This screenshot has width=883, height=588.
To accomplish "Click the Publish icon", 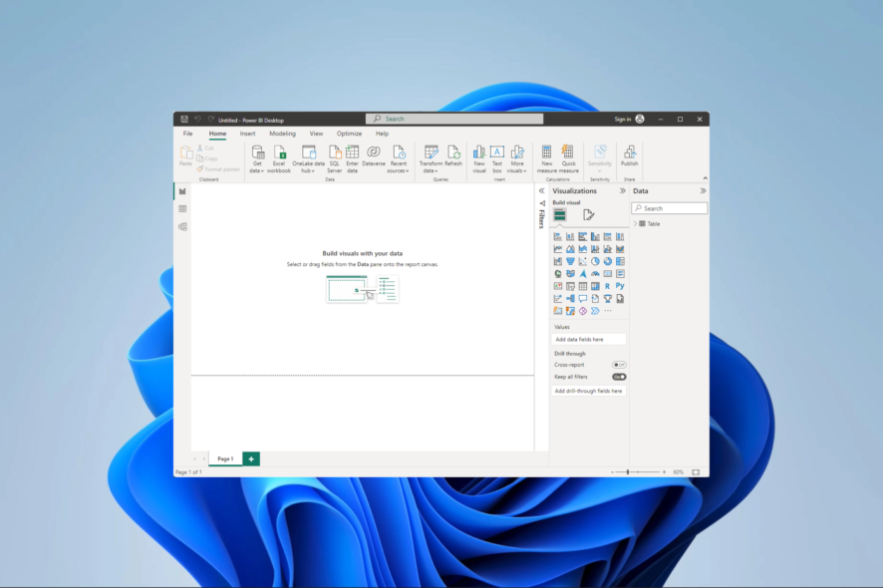I will coord(629,156).
